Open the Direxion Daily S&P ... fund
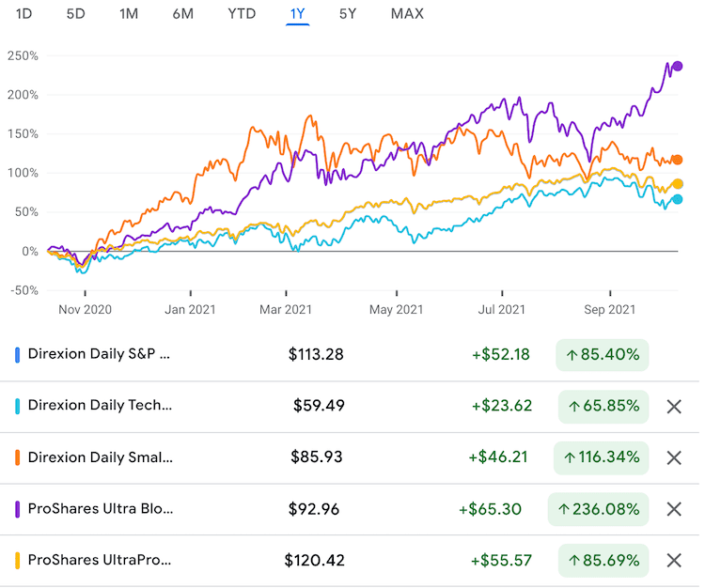The image size is (705, 588). pos(99,354)
